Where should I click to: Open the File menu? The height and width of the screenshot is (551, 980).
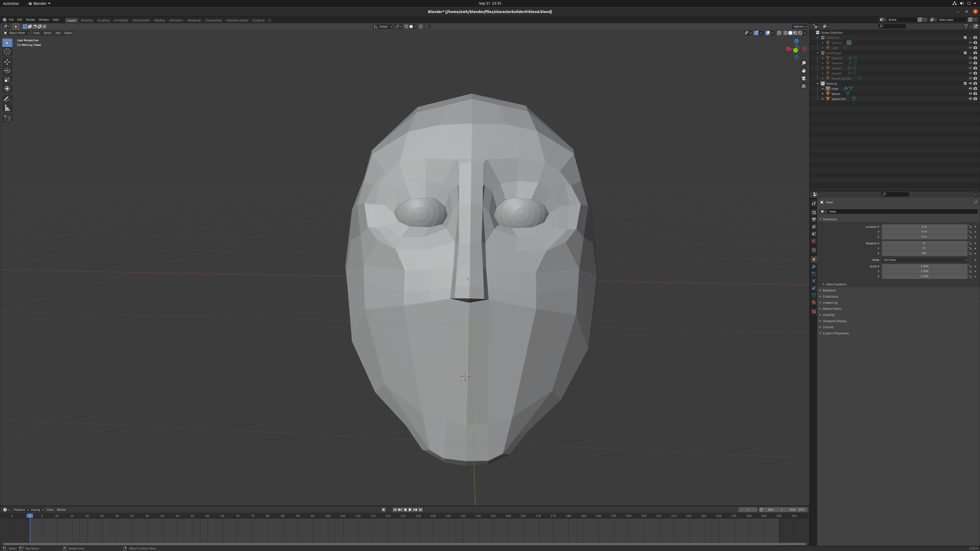tap(11, 20)
